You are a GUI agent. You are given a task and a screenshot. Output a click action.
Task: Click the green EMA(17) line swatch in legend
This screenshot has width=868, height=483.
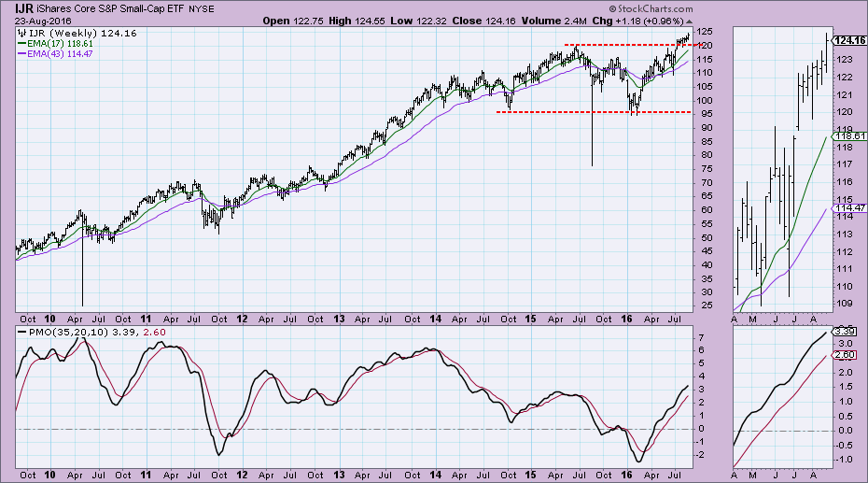[21, 43]
